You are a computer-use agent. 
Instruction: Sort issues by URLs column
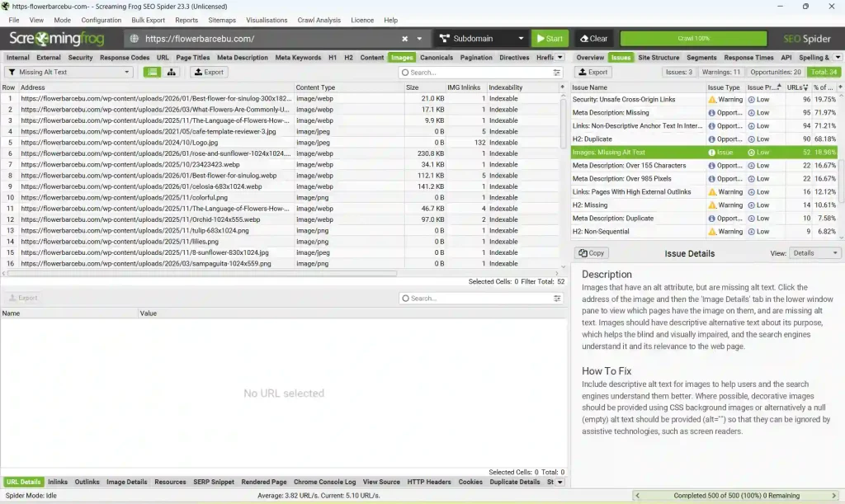click(798, 87)
